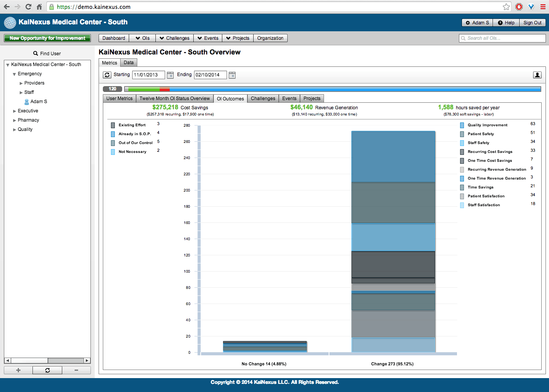549x392 pixels.
Task: Open the Dashboard menu item
Action: (114, 38)
